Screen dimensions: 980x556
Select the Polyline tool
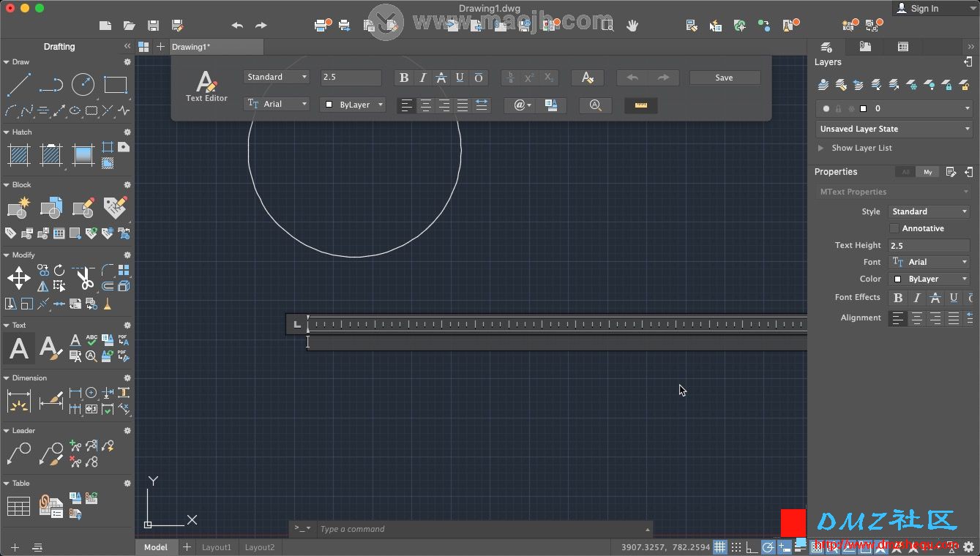coord(51,85)
